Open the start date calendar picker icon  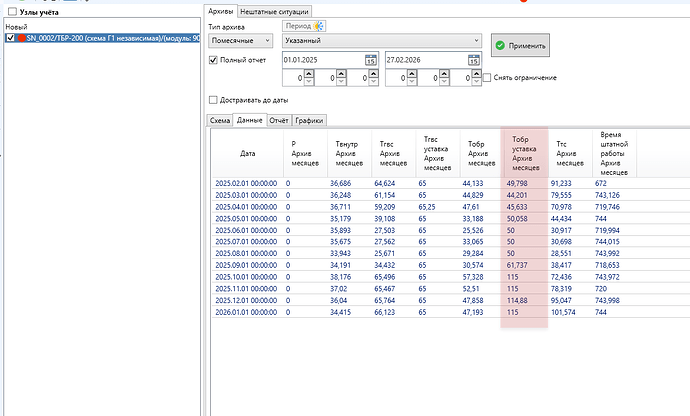tap(371, 60)
